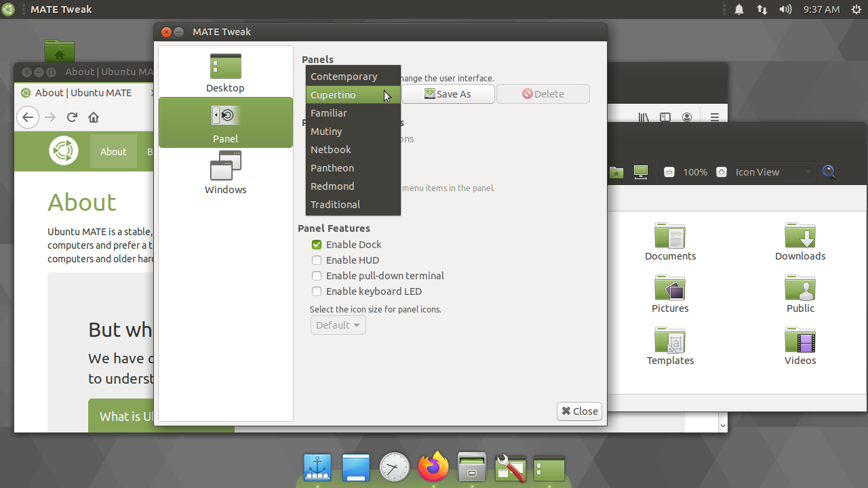Open Firefox library icon
Viewport: 868px width, 488px height.
click(x=644, y=117)
